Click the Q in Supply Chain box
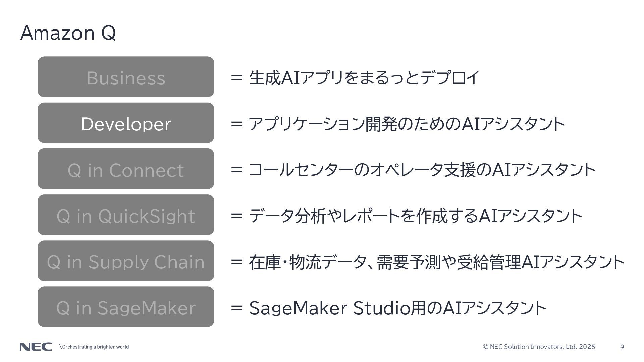This screenshot has width=644, height=362. point(126,260)
